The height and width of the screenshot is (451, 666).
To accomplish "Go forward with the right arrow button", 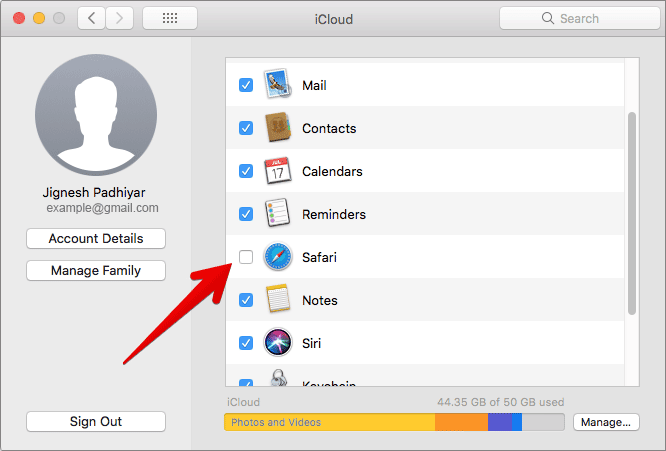I will [119, 18].
